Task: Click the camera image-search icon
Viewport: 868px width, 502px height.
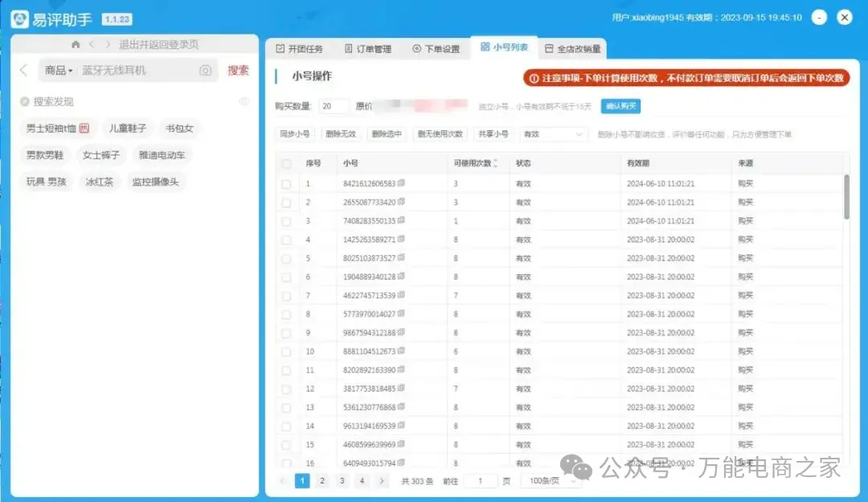Action: [x=206, y=71]
